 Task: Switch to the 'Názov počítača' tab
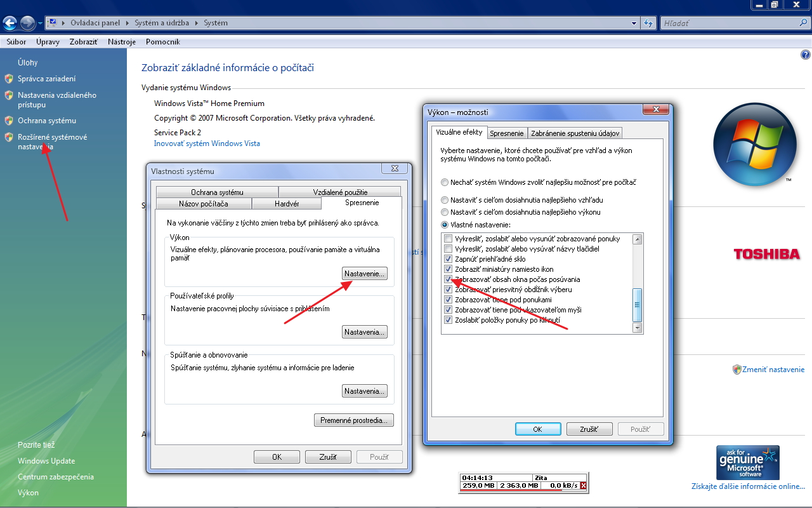pyautogui.click(x=204, y=203)
